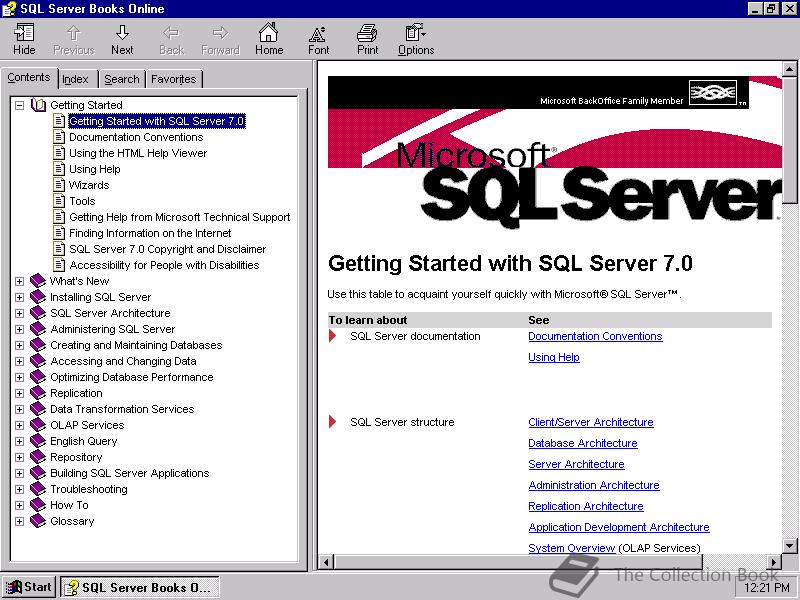Select Using the HTML Help Viewer topic
This screenshot has height=600, width=800.
point(138,153)
